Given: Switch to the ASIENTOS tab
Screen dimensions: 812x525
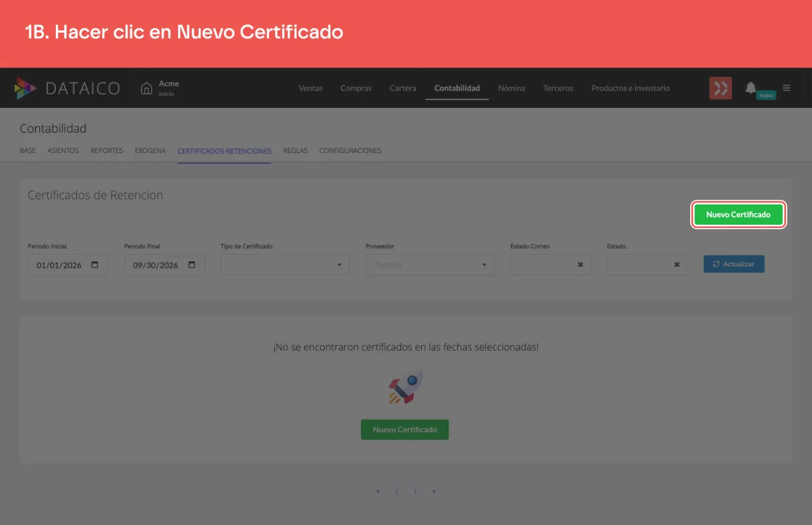Looking at the screenshot, I should [63, 151].
